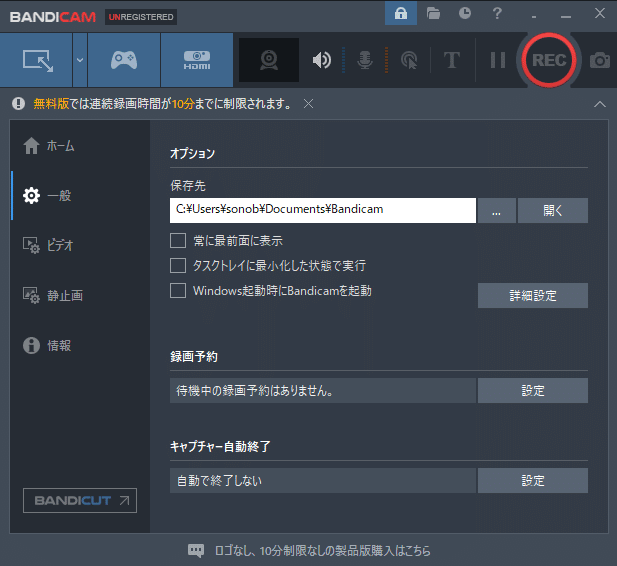The image size is (617, 566).
Task: Click the pause recording button
Action: 498,60
